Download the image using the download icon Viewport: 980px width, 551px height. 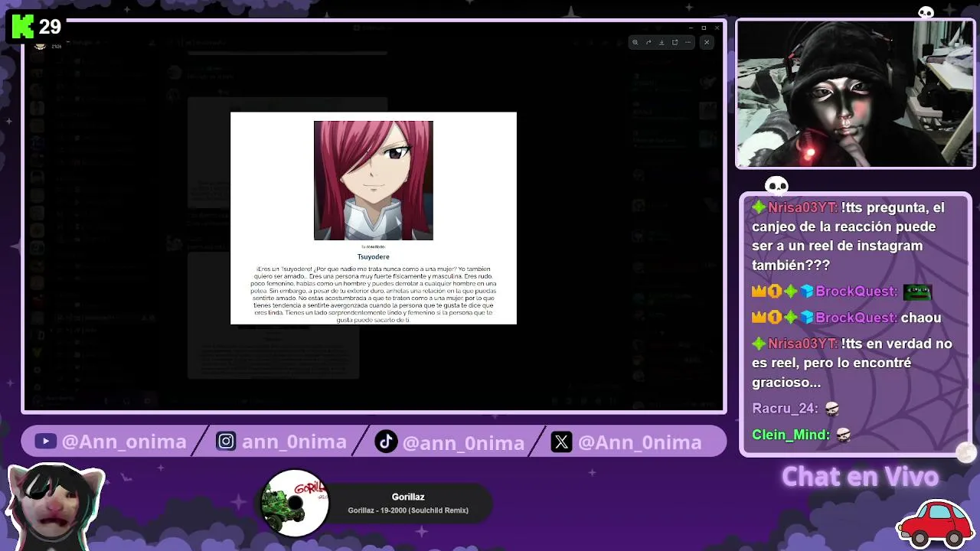point(661,42)
